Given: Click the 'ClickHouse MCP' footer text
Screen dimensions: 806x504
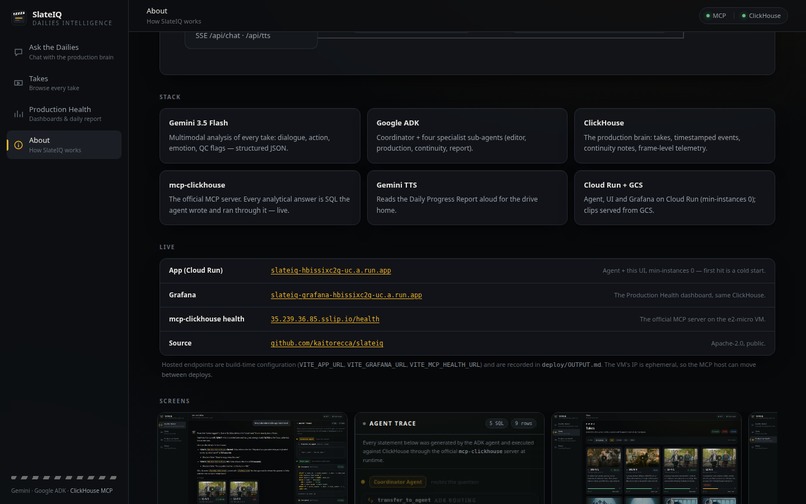Looking at the screenshot, I should tap(91, 491).
